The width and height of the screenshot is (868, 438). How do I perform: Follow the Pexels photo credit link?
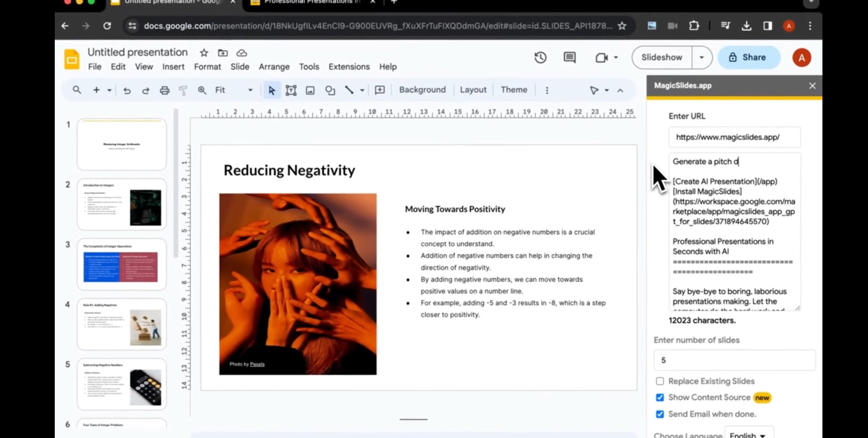tap(257, 364)
